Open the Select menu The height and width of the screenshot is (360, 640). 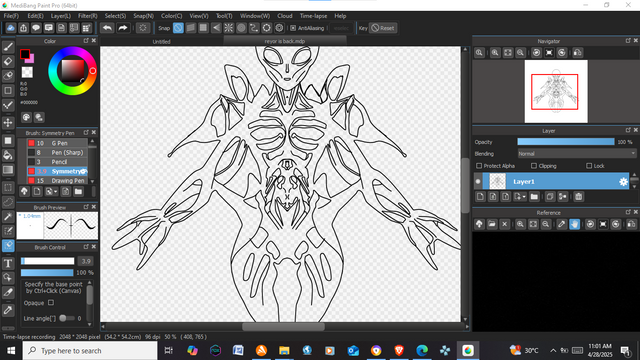[x=115, y=16]
